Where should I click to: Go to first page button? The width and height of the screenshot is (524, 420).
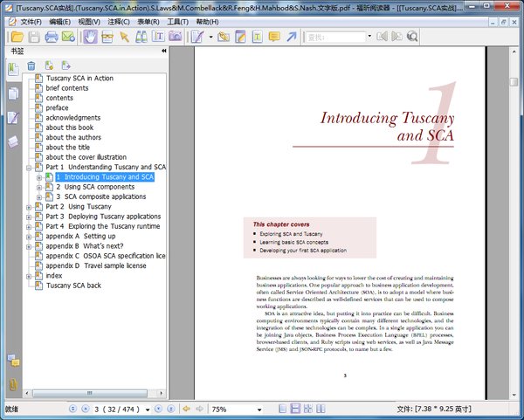(72, 409)
